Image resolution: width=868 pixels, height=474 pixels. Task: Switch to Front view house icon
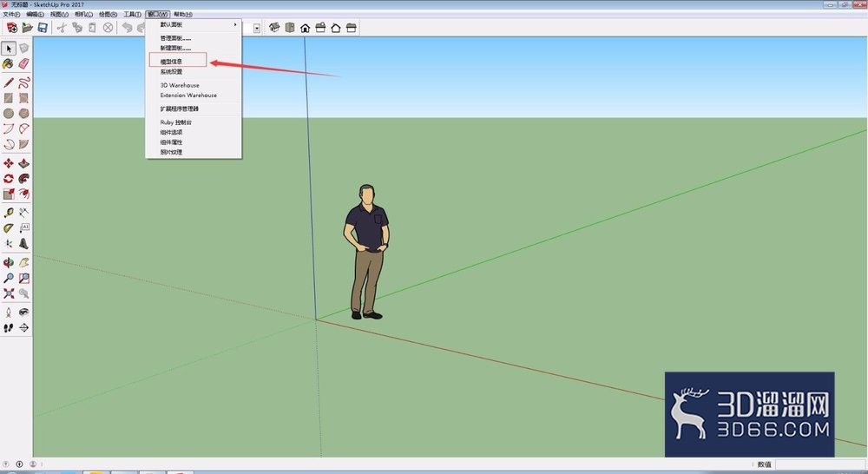pyautogui.click(x=305, y=28)
